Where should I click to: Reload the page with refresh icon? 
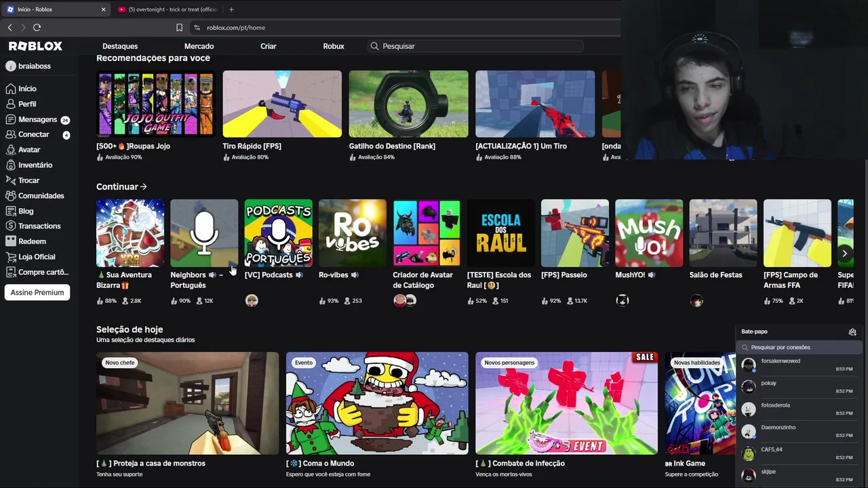[37, 27]
